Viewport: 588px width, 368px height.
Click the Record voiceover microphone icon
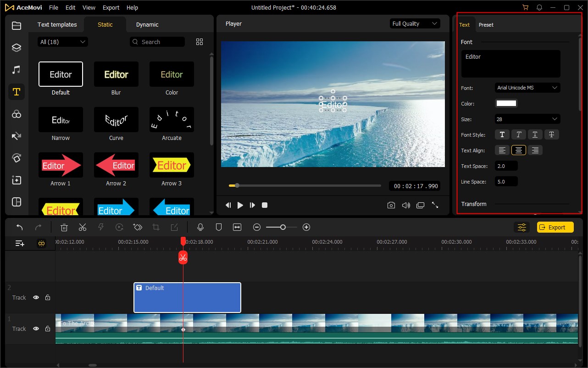pos(200,227)
